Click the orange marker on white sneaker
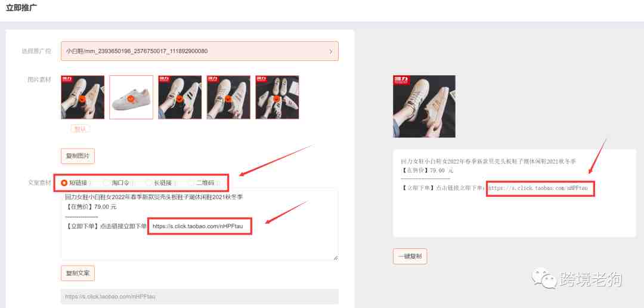This screenshot has height=308, width=644. [131, 98]
